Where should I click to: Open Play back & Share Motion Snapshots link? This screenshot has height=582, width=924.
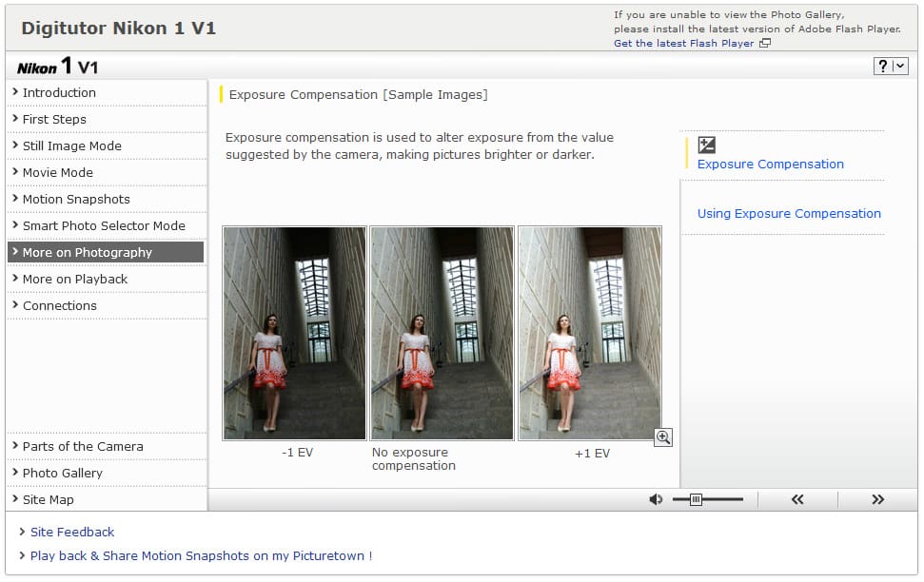(x=201, y=556)
